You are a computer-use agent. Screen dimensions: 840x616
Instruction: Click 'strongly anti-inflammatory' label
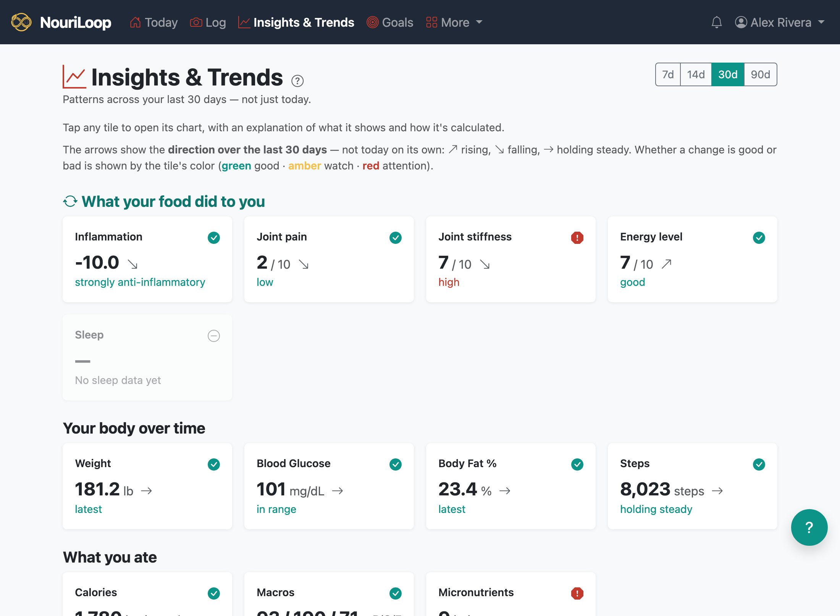tap(140, 282)
